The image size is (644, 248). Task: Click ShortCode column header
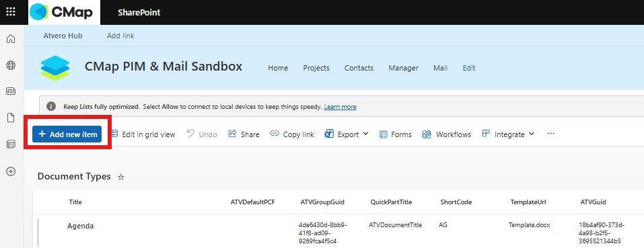click(456, 202)
